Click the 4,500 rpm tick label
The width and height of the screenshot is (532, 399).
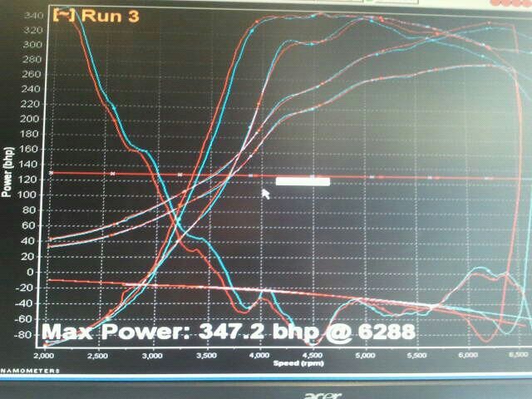[311, 355]
